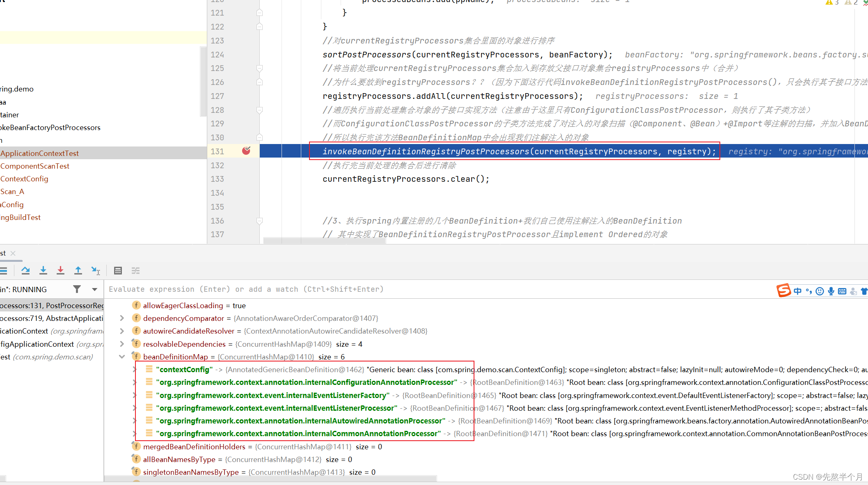Click the thread filter funnel icon
The height and width of the screenshot is (485, 868).
(x=77, y=289)
